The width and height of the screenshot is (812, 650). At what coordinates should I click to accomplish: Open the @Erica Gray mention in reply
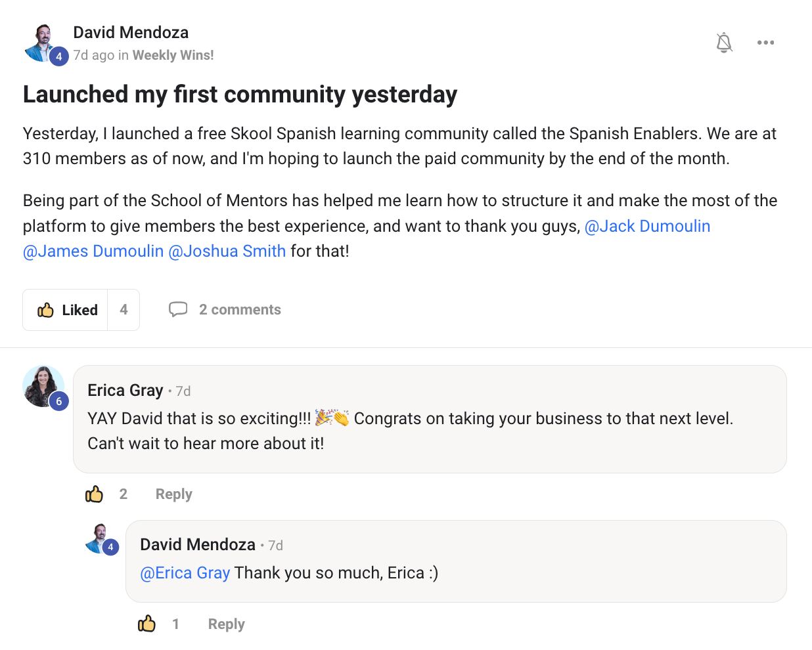point(185,573)
